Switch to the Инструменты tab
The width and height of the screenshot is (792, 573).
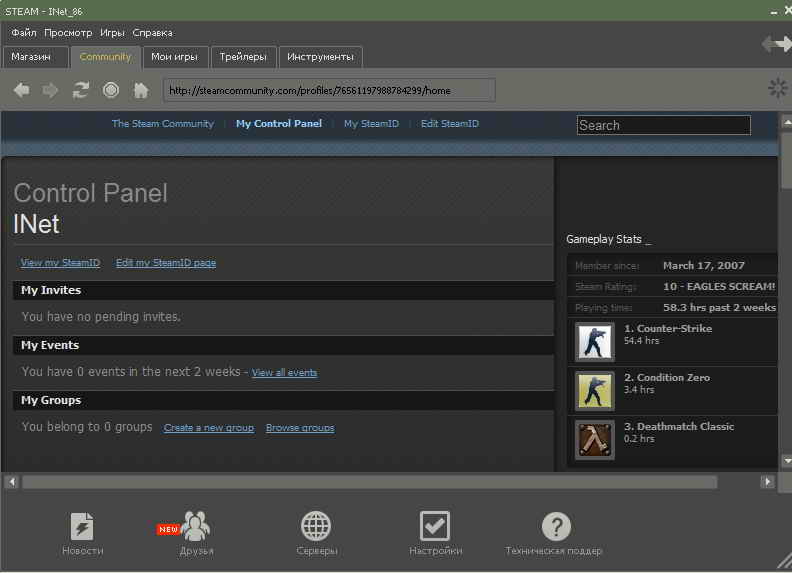point(321,57)
